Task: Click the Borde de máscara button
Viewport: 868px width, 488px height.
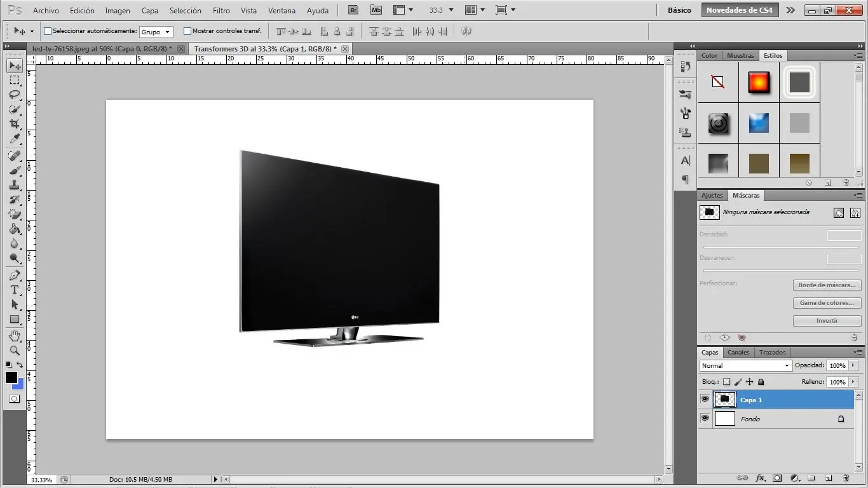Action: pyautogui.click(x=827, y=285)
